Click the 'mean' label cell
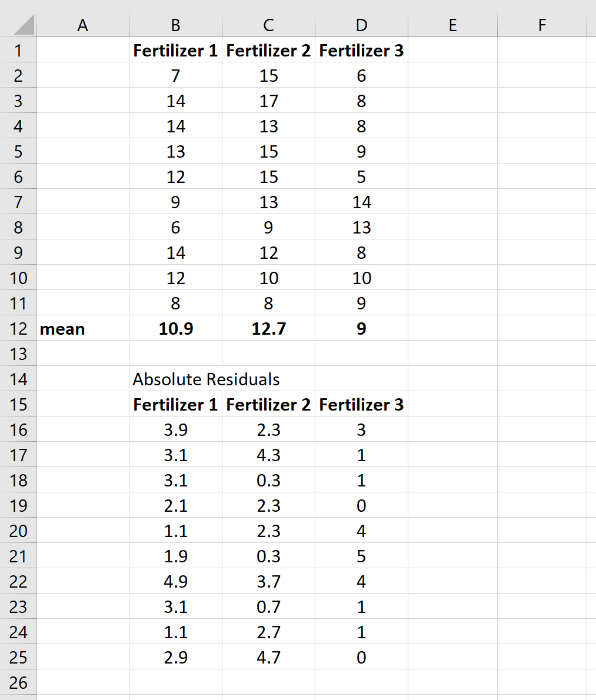The width and height of the screenshot is (596, 700). coord(82,329)
